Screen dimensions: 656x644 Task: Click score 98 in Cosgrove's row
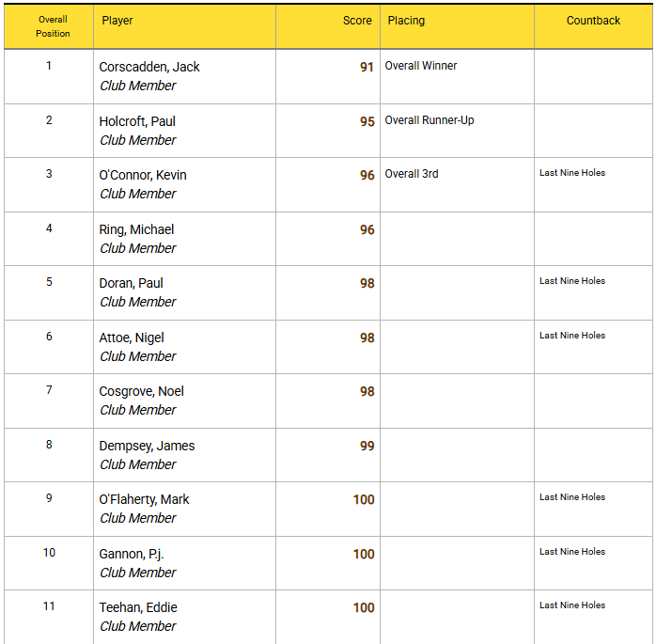click(367, 391)
